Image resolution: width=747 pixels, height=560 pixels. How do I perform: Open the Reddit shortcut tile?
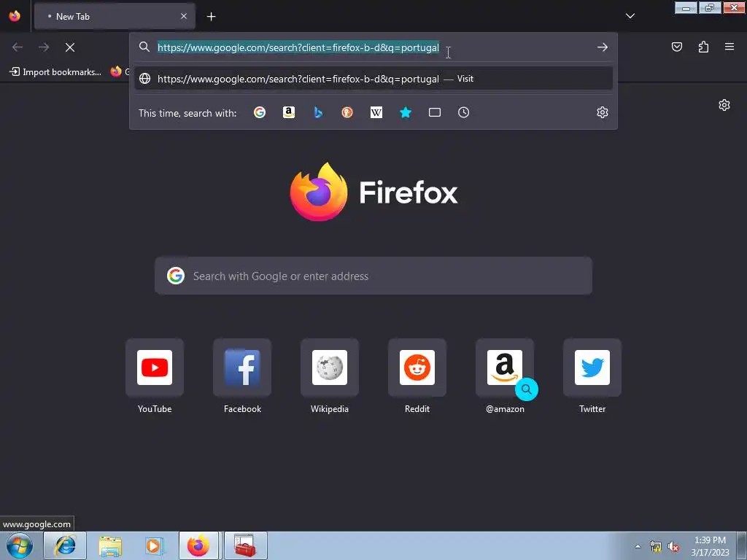tap(417, 367)
